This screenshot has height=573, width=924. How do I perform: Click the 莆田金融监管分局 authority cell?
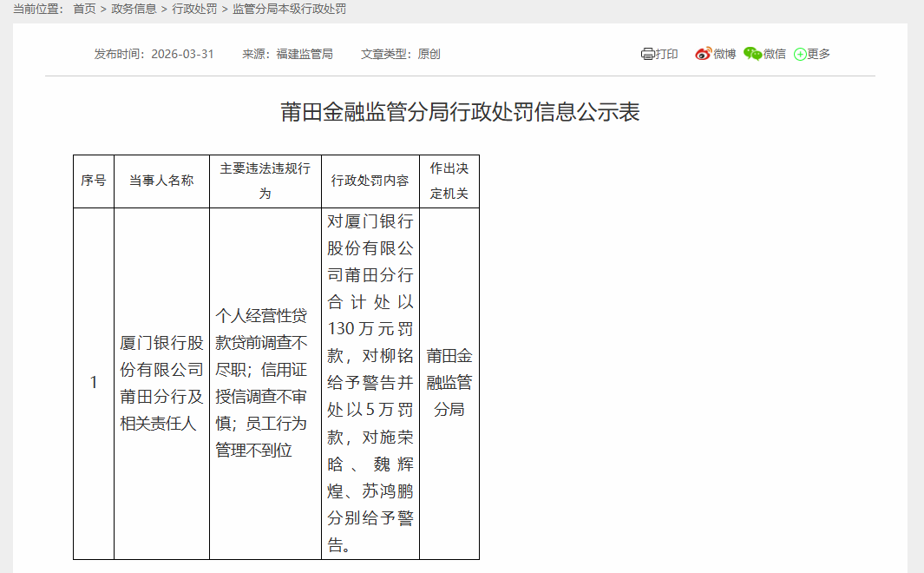pyautogui.click(x=449, y=383)
